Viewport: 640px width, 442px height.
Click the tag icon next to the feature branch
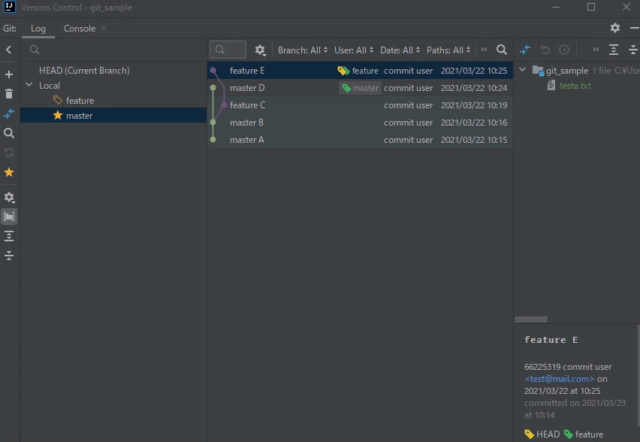[58, 100]
